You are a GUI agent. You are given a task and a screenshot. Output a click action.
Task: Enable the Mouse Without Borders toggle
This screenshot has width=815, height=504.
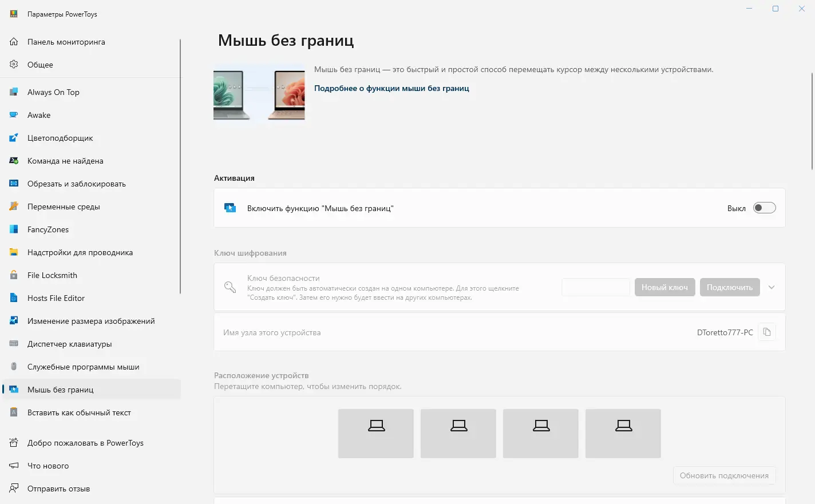[764, 208]
